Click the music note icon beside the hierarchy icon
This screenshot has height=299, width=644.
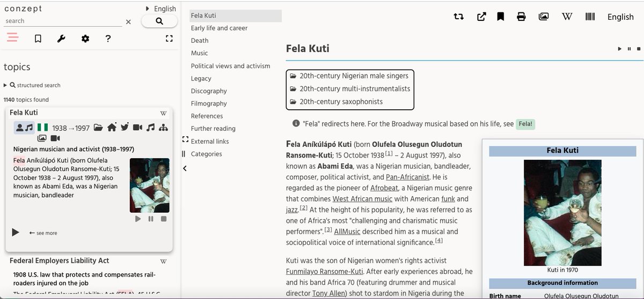click(151, 128)
